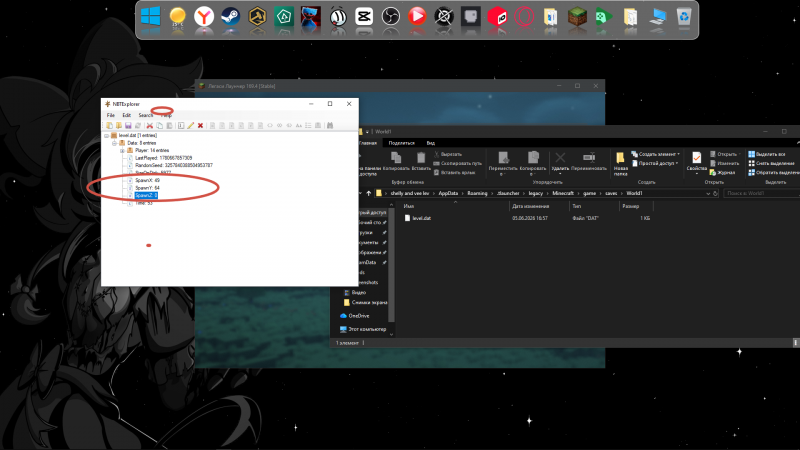Click the Windows Start logo in dock
800x450 pixels.
[x=151, y=17]
